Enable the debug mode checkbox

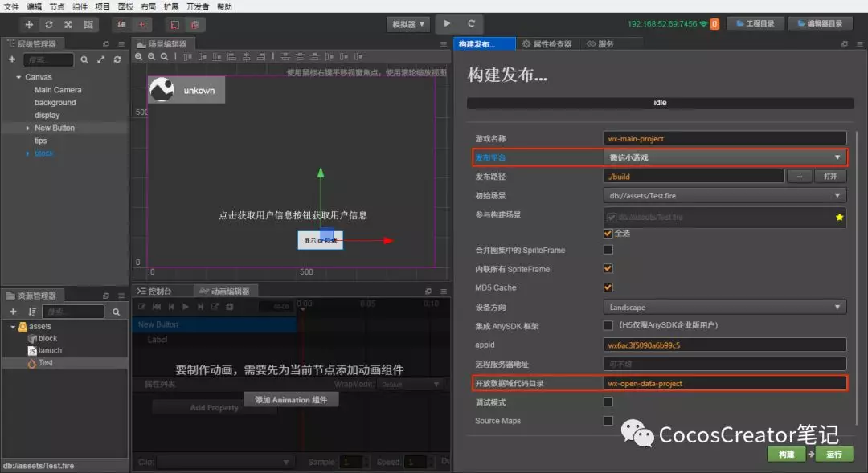point(608,402)
